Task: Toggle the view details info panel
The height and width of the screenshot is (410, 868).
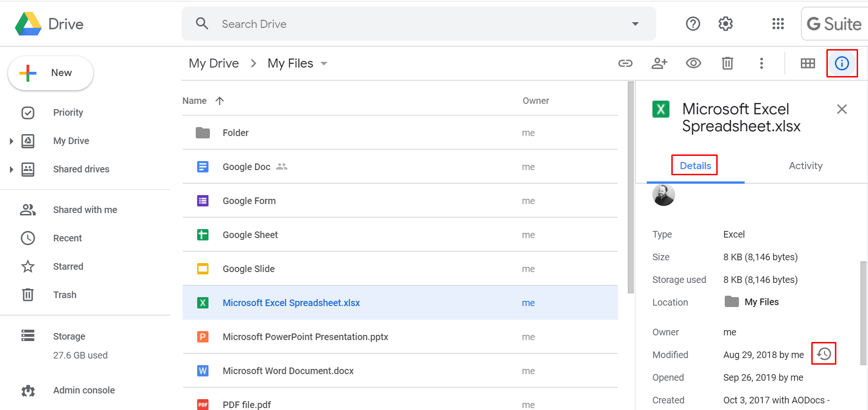Action: click(x=842, y=63)
